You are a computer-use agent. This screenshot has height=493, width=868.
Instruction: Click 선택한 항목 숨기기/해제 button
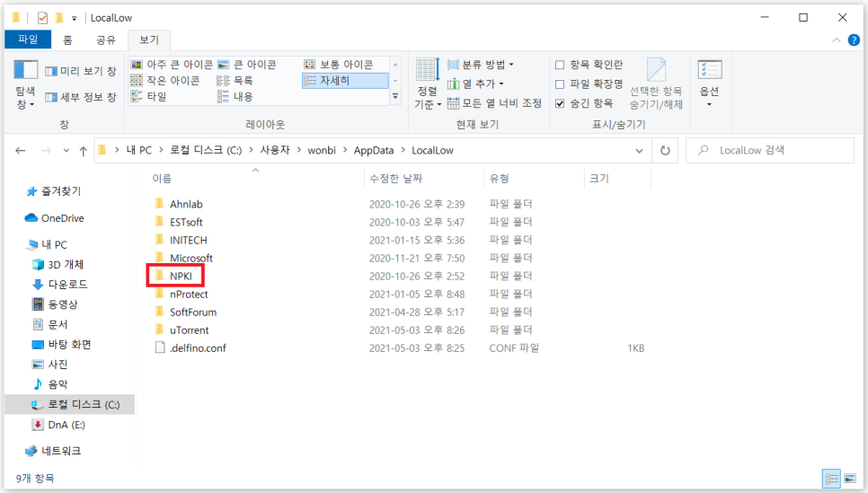point(656,84)
